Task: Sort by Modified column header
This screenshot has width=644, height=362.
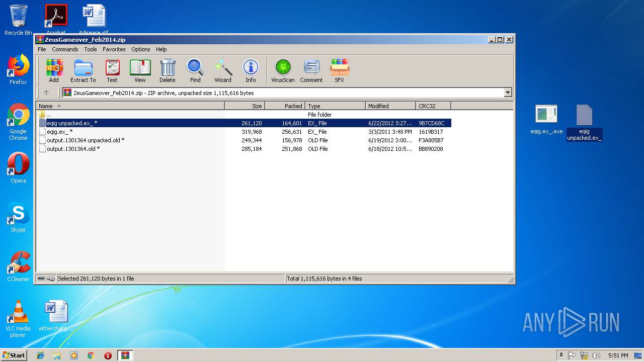Action: pyautogui.click(x=390, y=106)
